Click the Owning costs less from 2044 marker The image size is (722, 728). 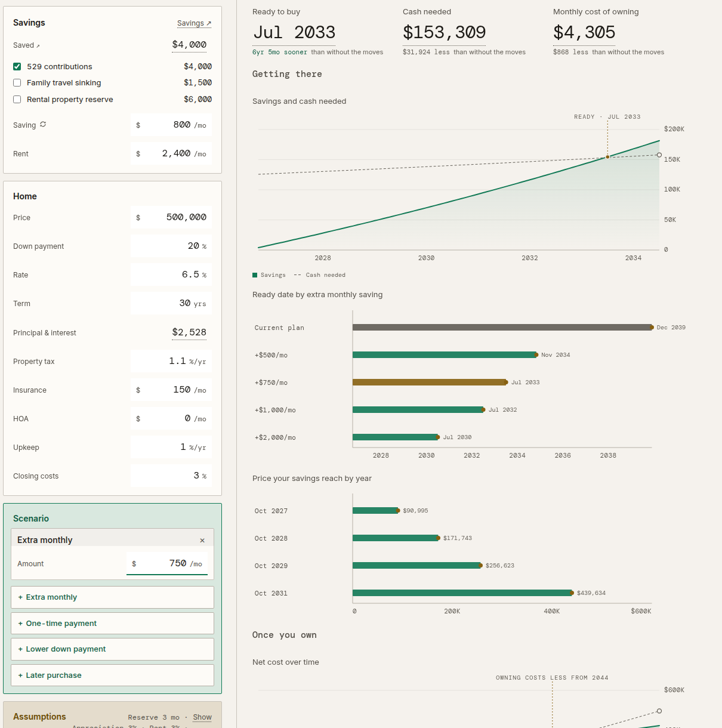point(552,678)
